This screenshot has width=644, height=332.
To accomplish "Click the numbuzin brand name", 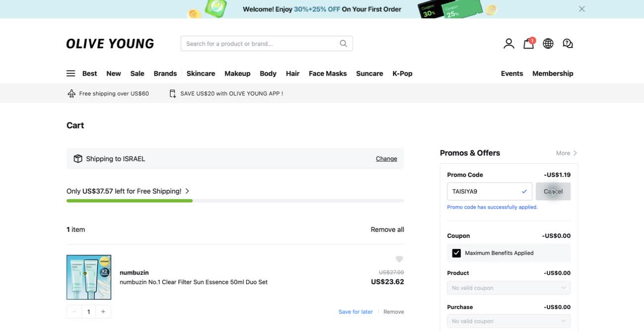I will [x=134, y=273].
